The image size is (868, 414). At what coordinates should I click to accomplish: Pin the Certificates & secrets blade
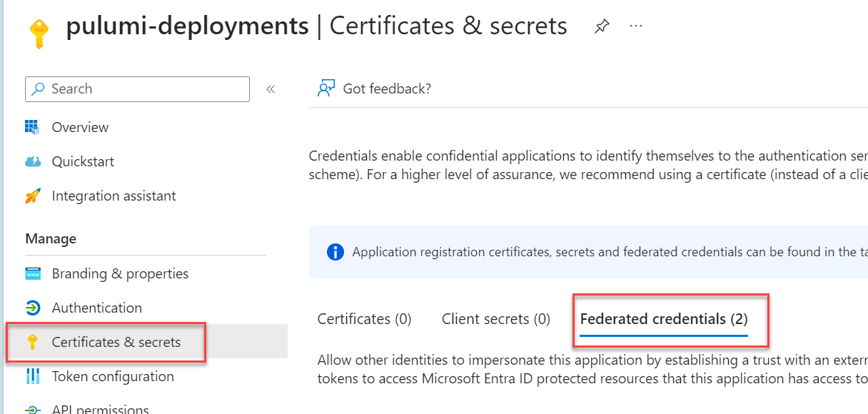pyautogui.click(x=602, y=27)
